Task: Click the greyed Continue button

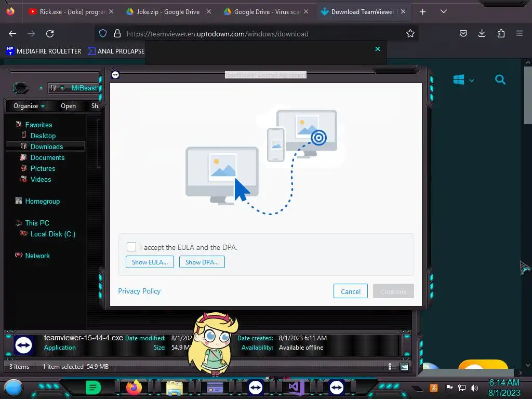Action: click(x=393, y=291)
